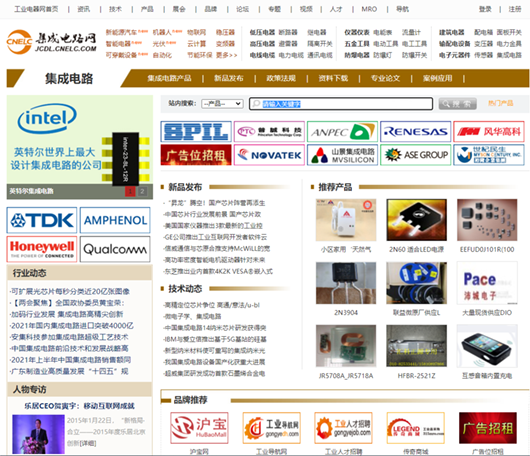The height and width of the screenshot is (456, 530).
Task: Open 资料下载 navigation tab
Action: click(333, 78)
